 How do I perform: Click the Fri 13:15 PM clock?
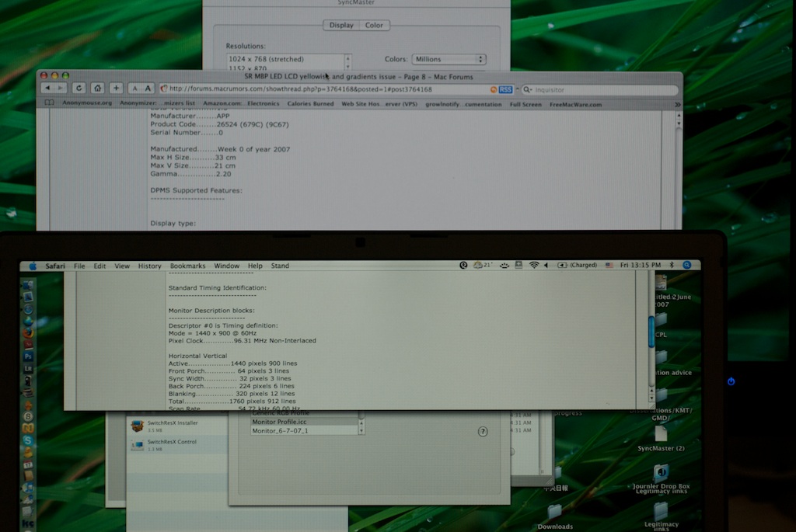point(641,265)
